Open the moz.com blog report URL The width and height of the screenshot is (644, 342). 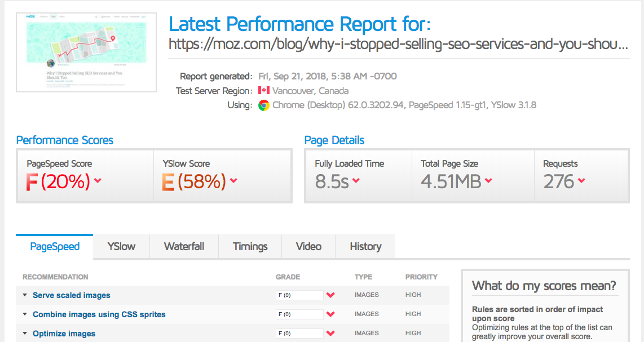coord(398,44)
